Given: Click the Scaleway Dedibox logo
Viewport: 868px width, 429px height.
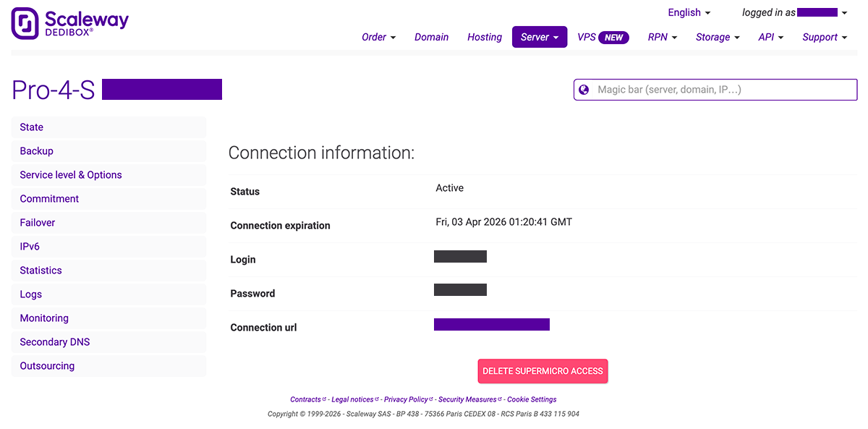Looking at the screenshot, I should click(x=70, y=23).
